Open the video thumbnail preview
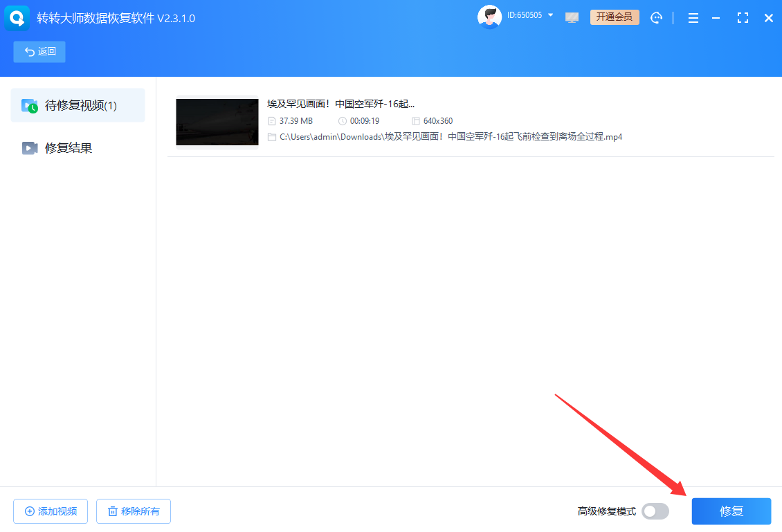The image size is (782, 532). pos(217,122)
